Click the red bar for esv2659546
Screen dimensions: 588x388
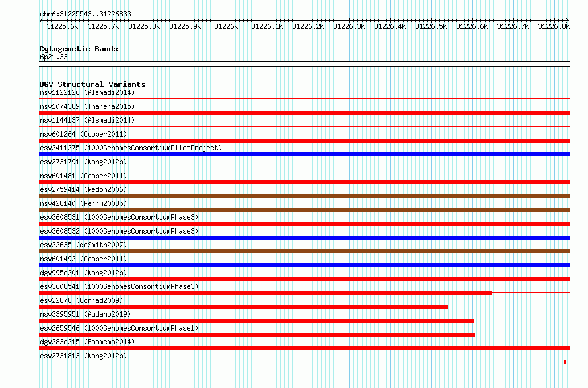click(257, 335)
